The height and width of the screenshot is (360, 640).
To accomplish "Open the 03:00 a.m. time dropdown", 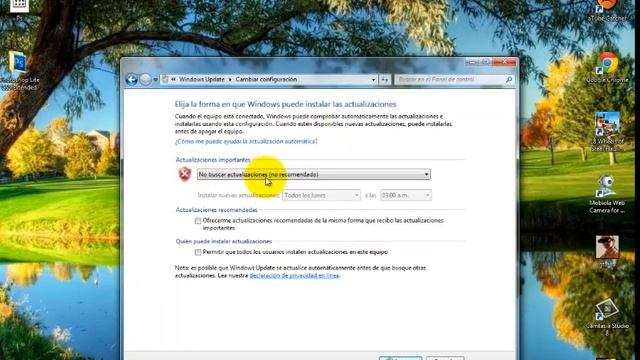I will click(405, 195).
